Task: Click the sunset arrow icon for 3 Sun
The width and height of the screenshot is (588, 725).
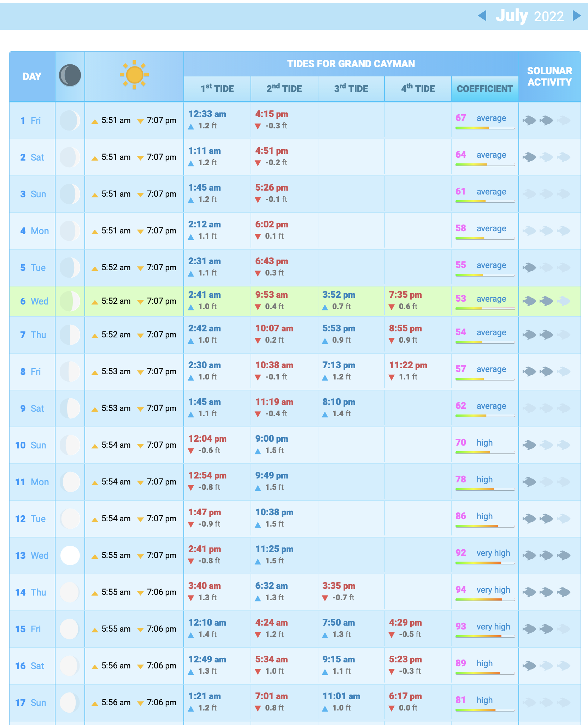Action: click(x=140, y=195)
